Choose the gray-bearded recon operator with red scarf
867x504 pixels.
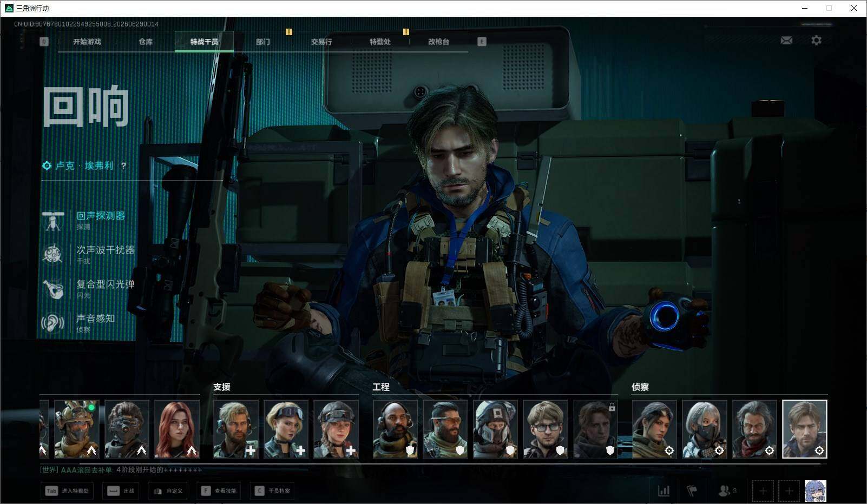pos(754,429)
